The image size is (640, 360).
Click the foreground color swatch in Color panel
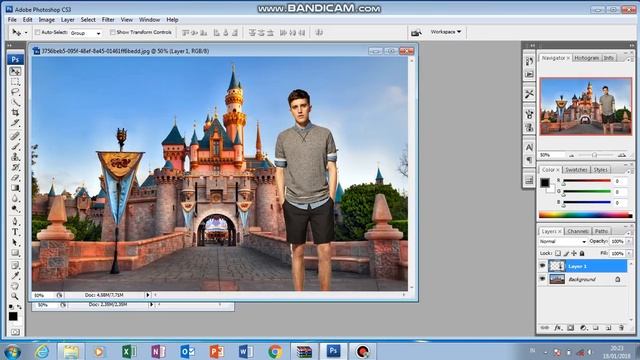tap(544, 182)
